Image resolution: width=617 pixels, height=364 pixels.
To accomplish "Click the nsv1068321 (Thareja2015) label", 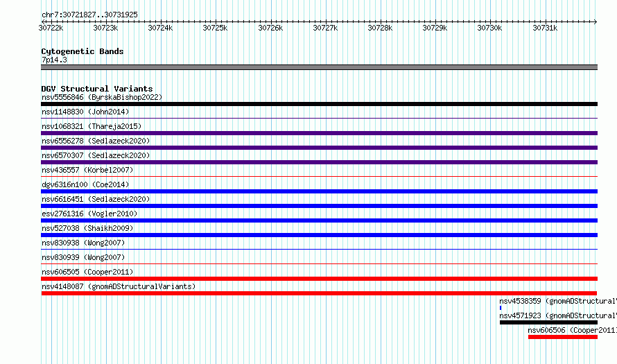I will coord(92,126).
